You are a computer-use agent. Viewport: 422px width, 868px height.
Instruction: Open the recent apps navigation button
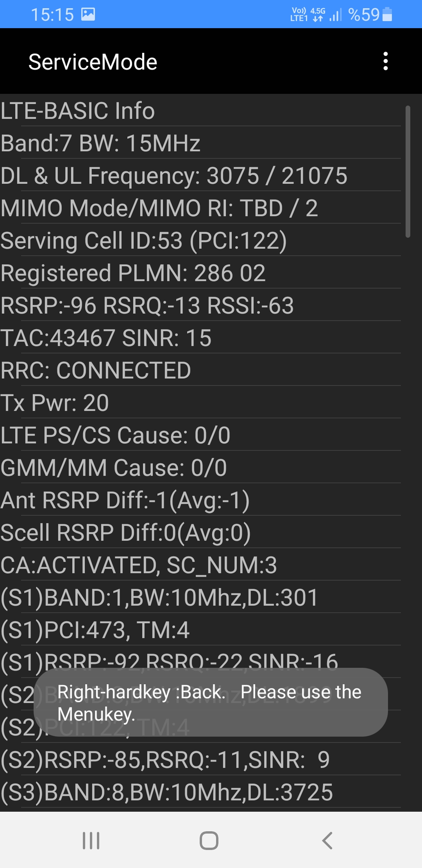pyautogui.click(x=91, y=840)
